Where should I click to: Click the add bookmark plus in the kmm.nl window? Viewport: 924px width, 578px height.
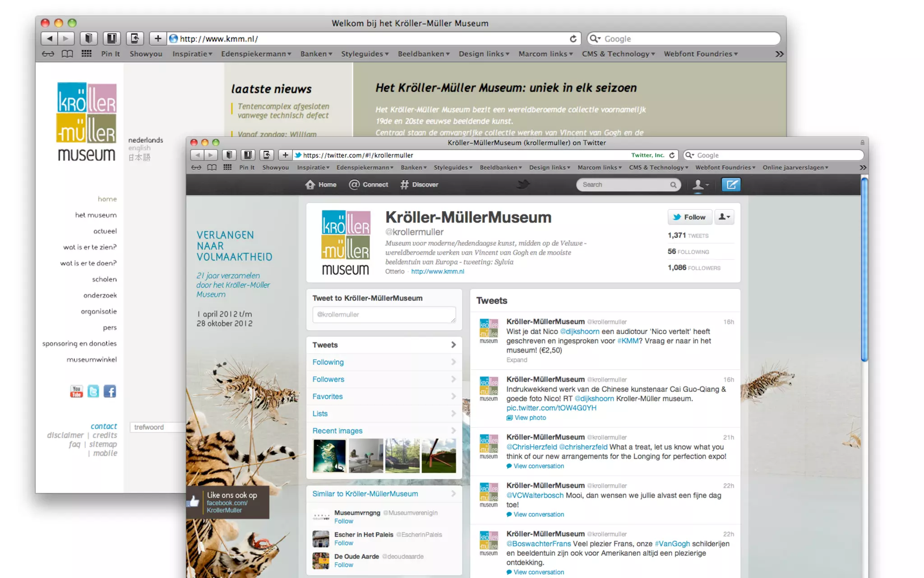pyautogui.click(x=157, y=39)
